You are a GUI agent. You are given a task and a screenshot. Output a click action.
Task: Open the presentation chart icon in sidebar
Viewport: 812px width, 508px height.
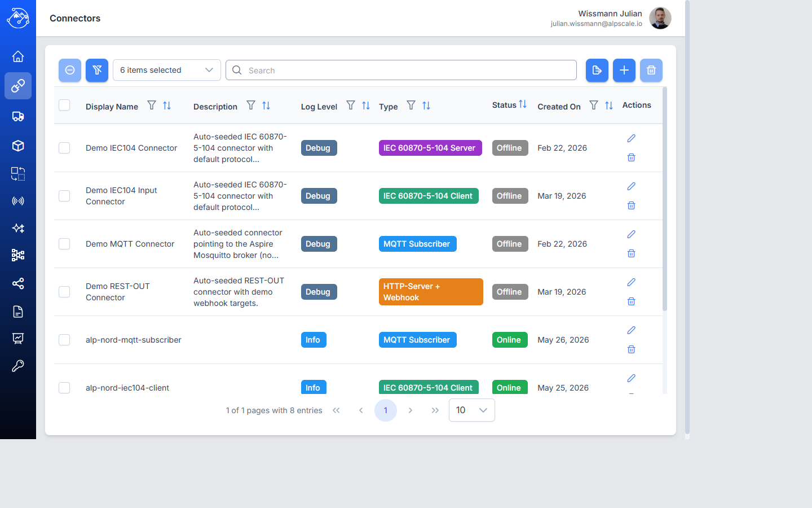(x=18, y=339)
